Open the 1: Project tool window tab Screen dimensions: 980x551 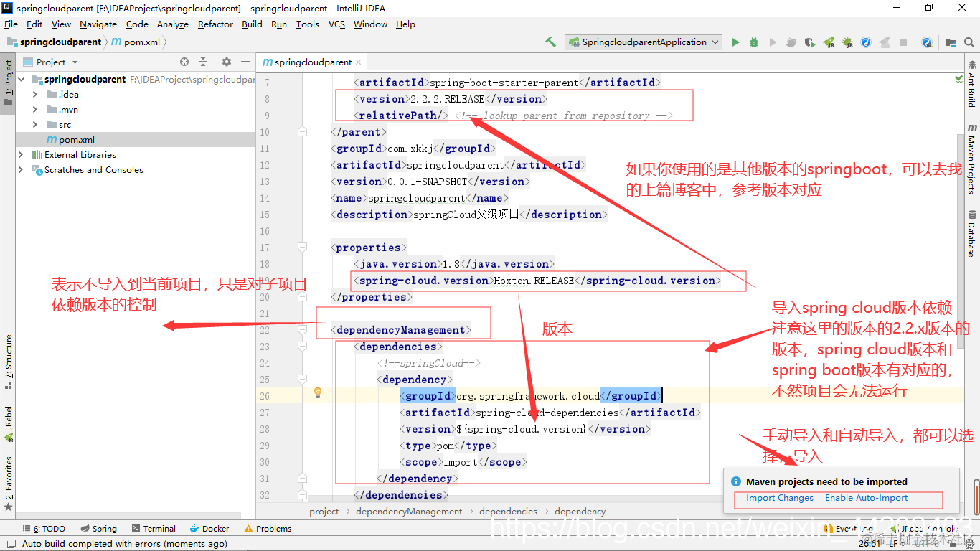coord(8,83)
